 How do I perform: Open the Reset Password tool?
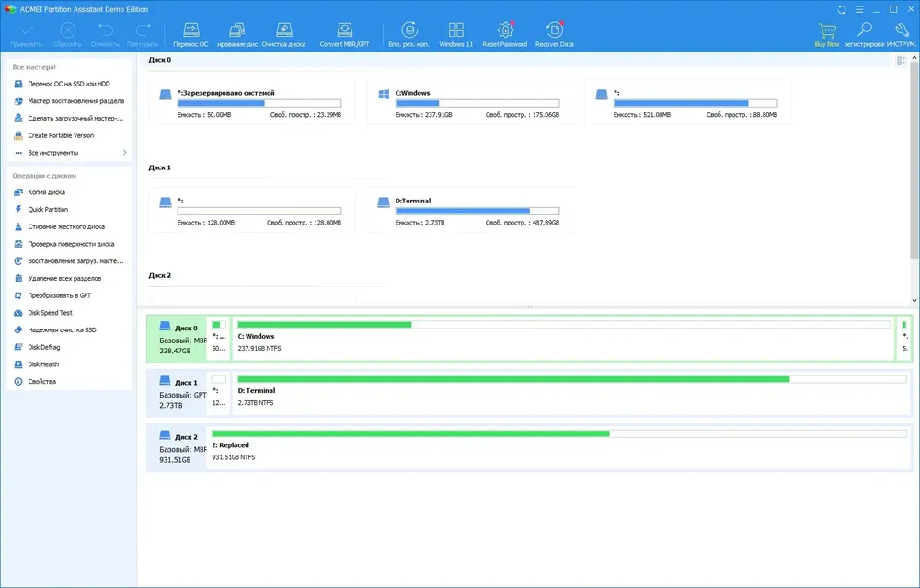(x=504, y=35)
